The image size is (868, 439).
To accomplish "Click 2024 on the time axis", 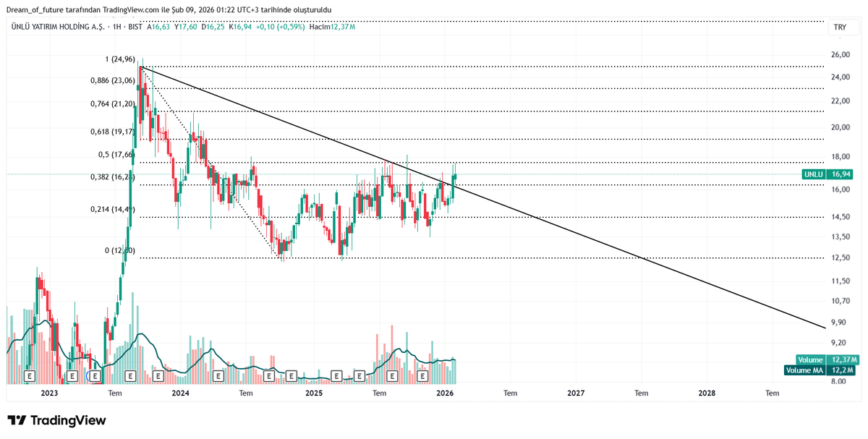I will [x=181, y=393].
